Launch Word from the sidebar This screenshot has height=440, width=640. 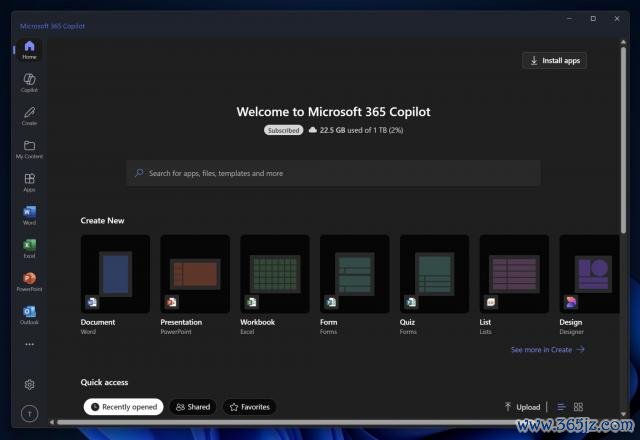coord(29,215)
